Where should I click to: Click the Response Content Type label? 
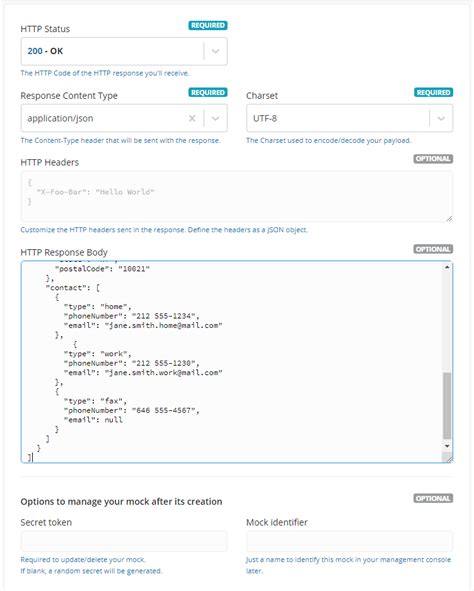point(69,96)
